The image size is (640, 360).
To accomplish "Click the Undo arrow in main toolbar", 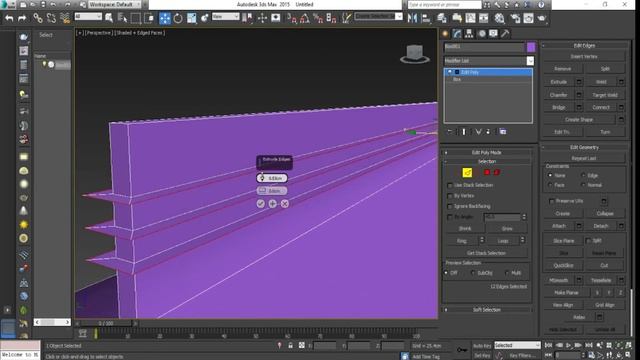I will (x=9, y=18).
